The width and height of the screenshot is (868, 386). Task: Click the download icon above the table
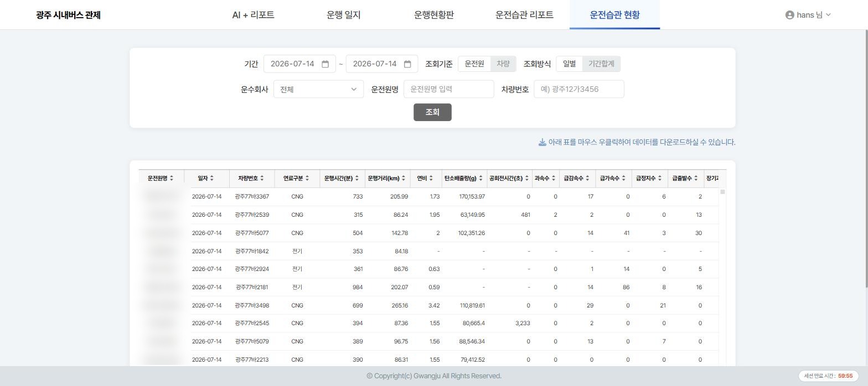click(542, 142)
